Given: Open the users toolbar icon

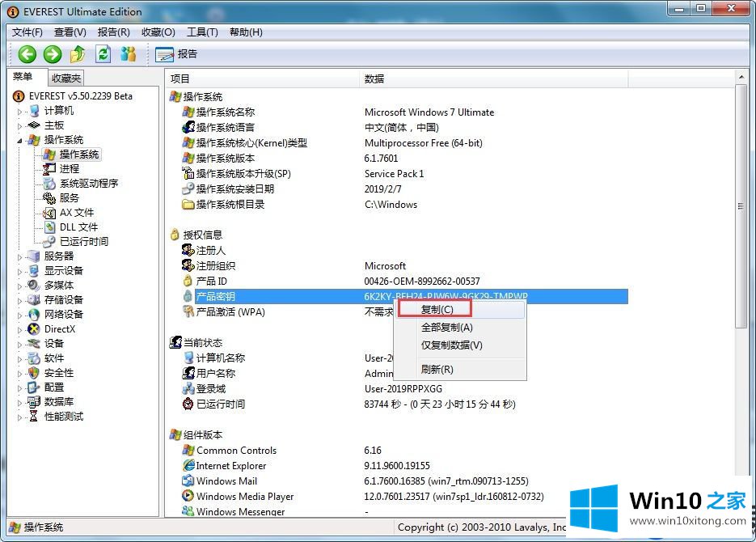Looking at the screenshot, I should coord(129,54).
